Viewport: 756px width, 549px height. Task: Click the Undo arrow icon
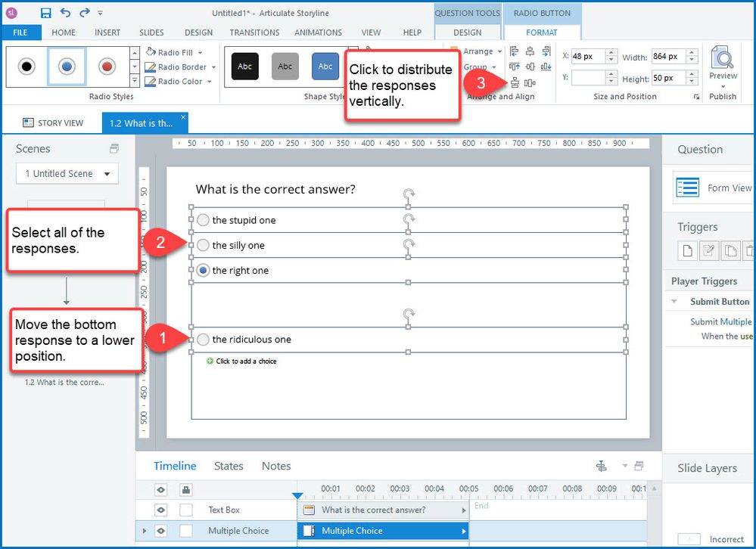click(x=66, y=13)
